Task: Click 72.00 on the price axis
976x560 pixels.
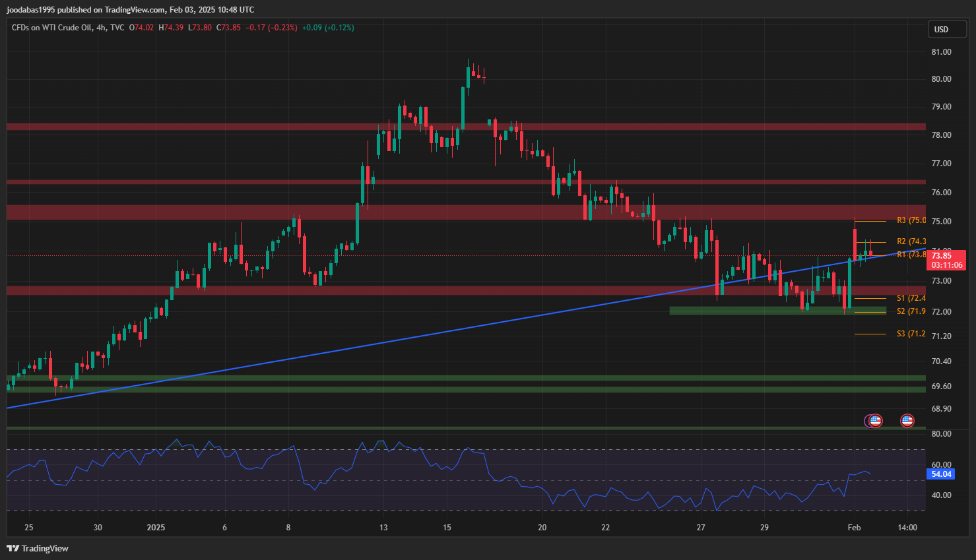Action: (941, 312)
